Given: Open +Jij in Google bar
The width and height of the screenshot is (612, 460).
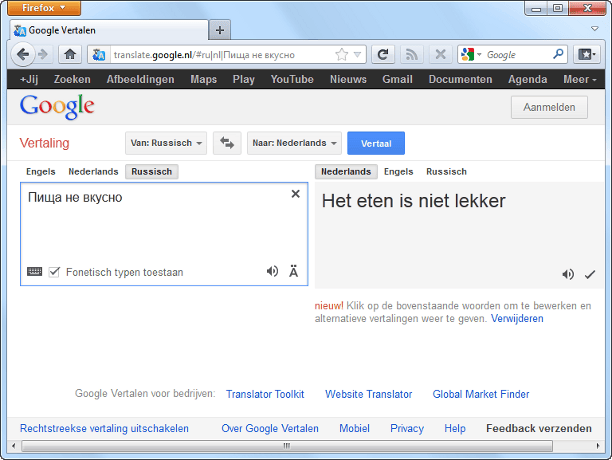Looking at the screenshot, I should pyautogui.click(x=29, y=79).
